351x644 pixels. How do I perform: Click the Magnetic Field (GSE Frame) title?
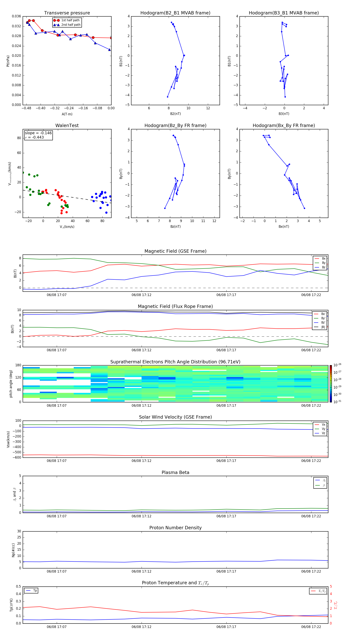point(175,251)
